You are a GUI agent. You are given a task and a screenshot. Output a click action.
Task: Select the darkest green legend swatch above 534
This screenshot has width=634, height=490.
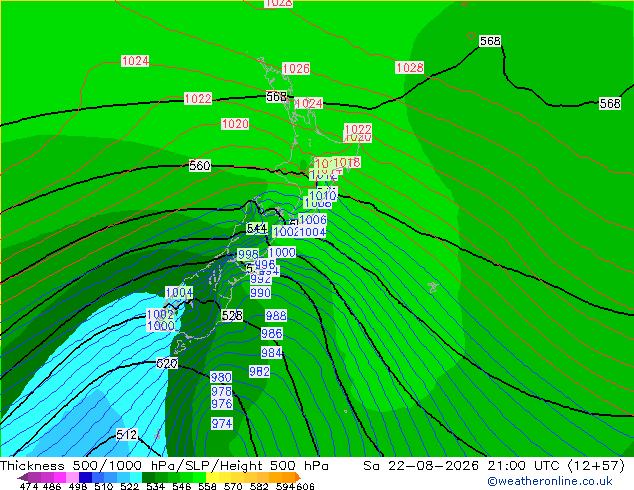click(148, 477)
